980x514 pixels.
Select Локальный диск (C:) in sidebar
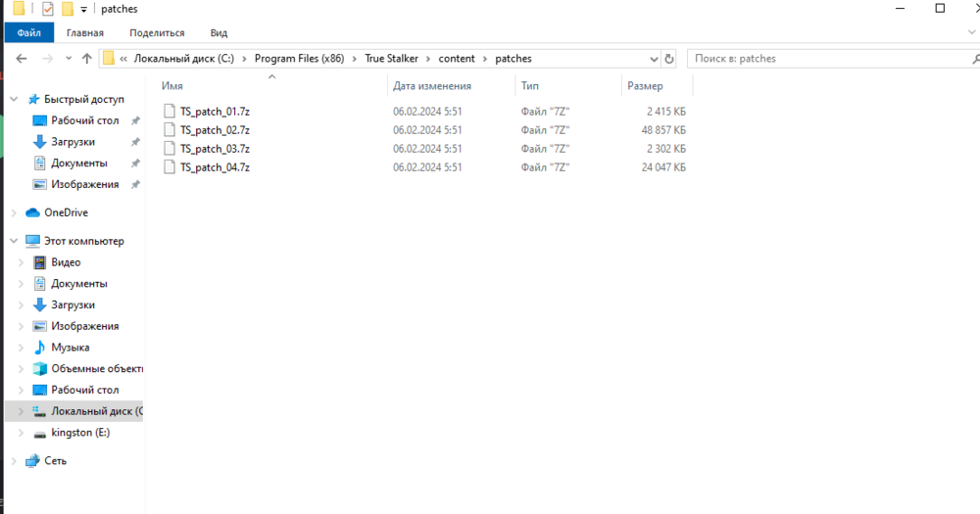tap(97, 411)
